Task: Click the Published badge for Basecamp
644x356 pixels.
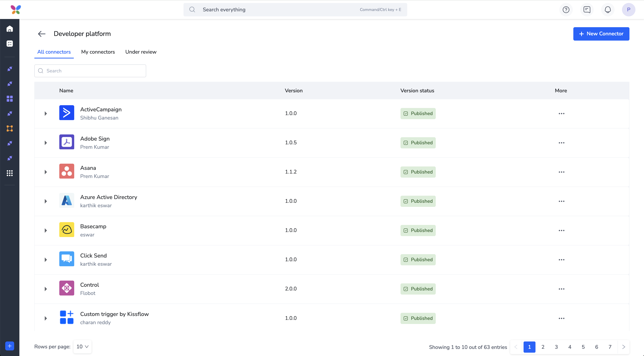Action: pyautogui.click(x=418, y=231)
